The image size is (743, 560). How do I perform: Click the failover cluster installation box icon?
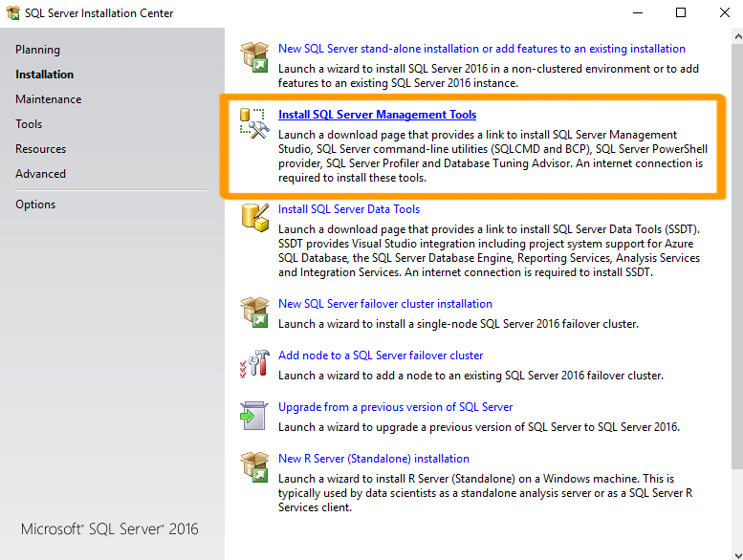click(254, 312)
